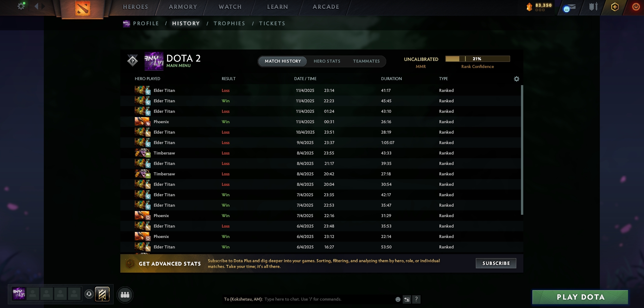
Task: Switch to the PROFILE tab
Action: tap(146, 24)
